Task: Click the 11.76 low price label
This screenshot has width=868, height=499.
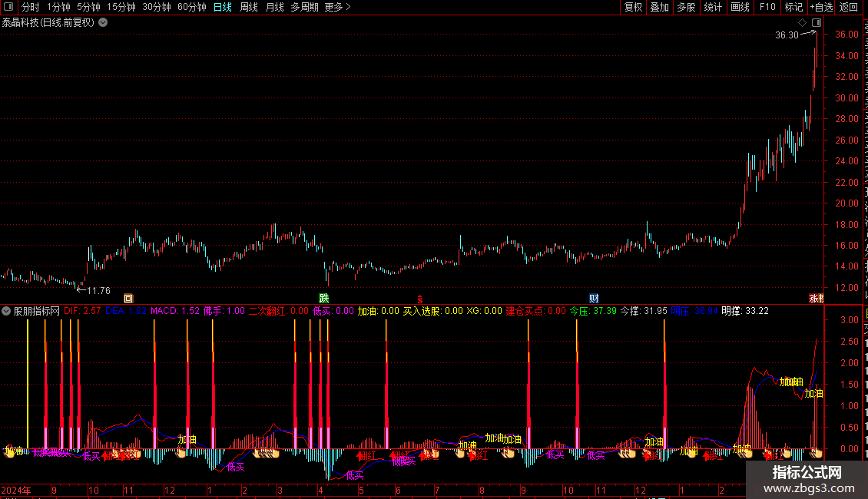Action: pos(98,291)
